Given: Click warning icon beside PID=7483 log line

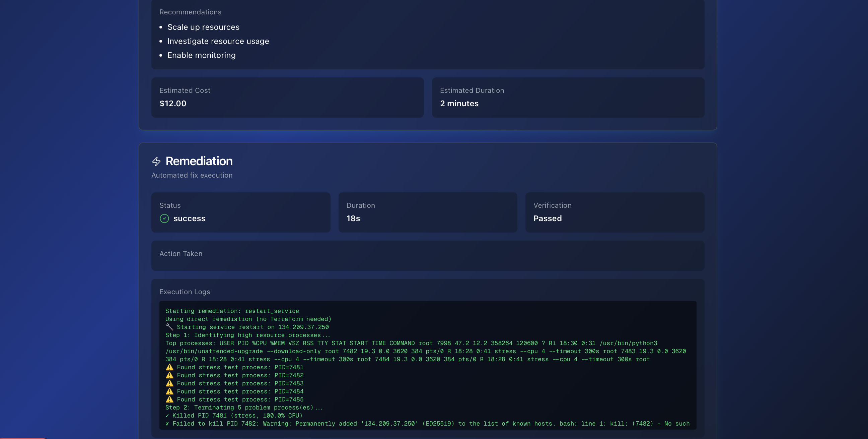Looking at the screenshot, I should click(x=169, y=383).
